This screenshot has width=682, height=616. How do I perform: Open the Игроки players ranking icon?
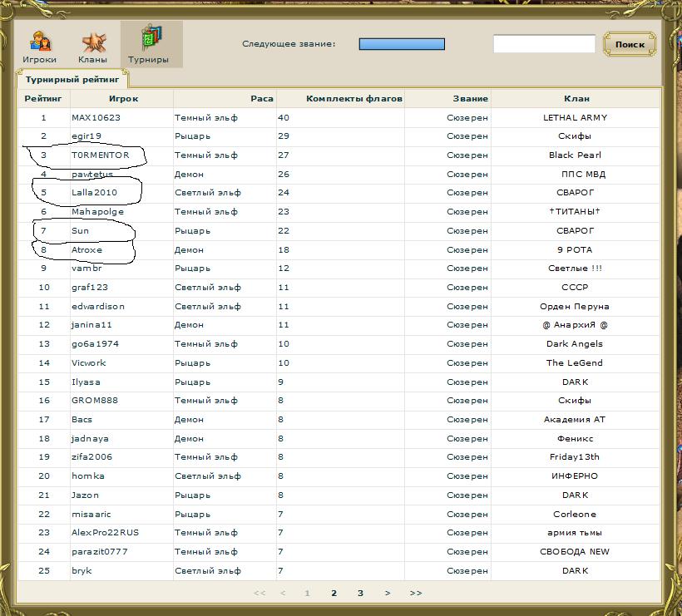[39, 46]
